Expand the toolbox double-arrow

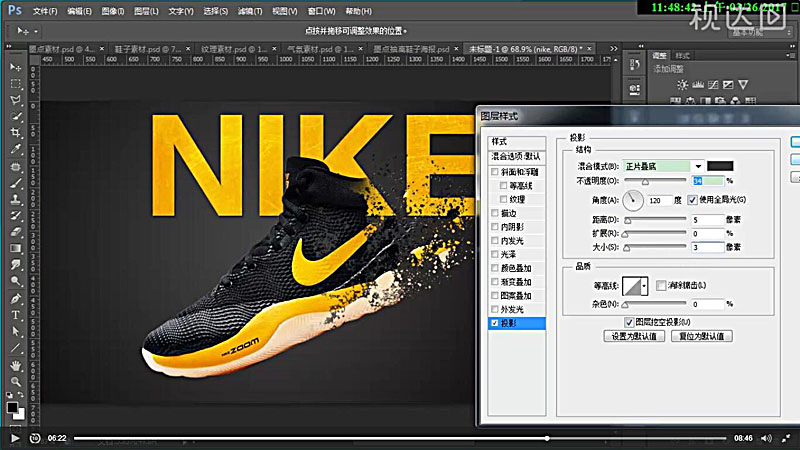click(9, 46)
